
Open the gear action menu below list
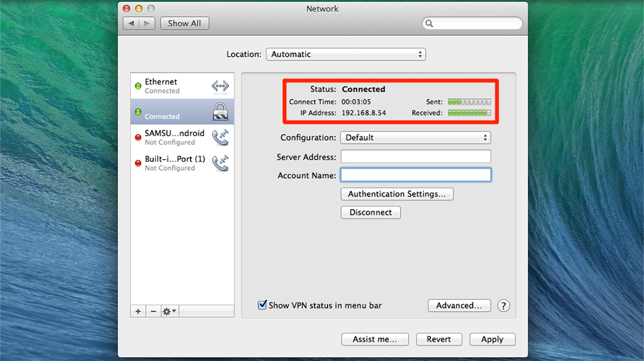169,311
